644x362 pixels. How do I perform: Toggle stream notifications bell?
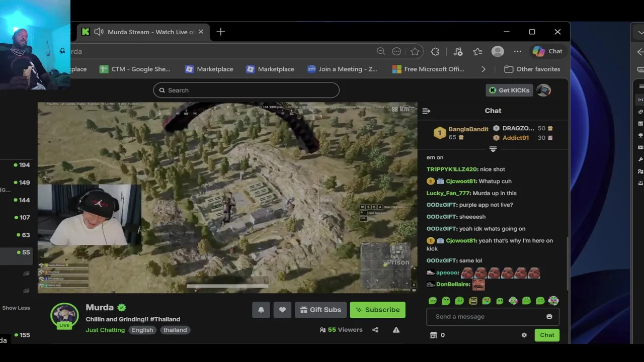261,310
